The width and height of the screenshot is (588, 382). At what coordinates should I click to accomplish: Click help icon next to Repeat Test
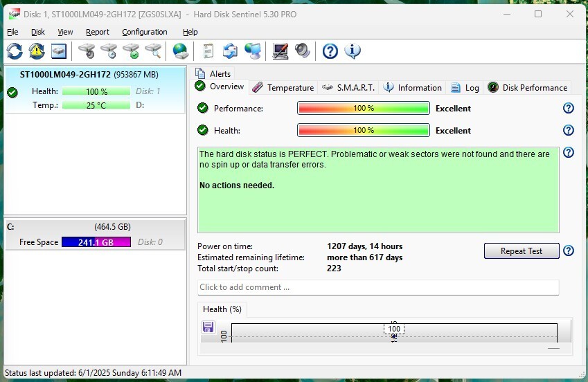point(569,251)
